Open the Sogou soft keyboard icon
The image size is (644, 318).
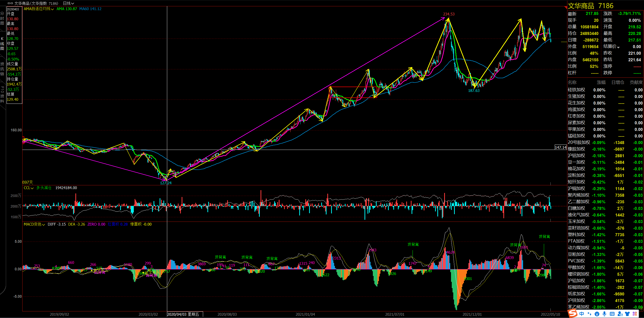pyautogui.click(x=612, y=314)
